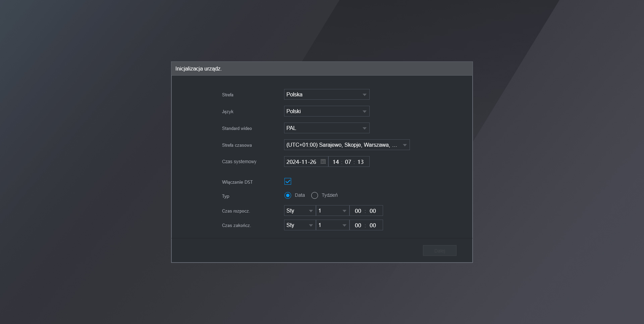The height and width of the screenshot is (324, 644).
Task: Click the Włączanie DST label
Action: click(237, 182)
